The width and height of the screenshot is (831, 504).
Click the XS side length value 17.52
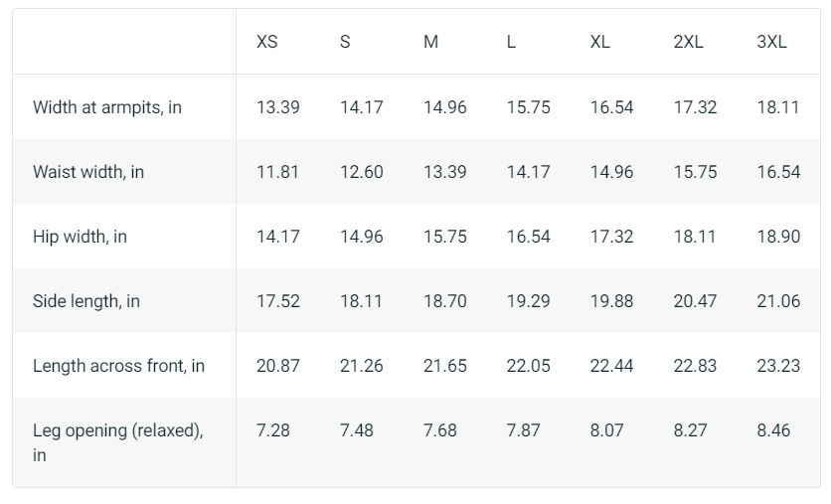pos(278,301)
